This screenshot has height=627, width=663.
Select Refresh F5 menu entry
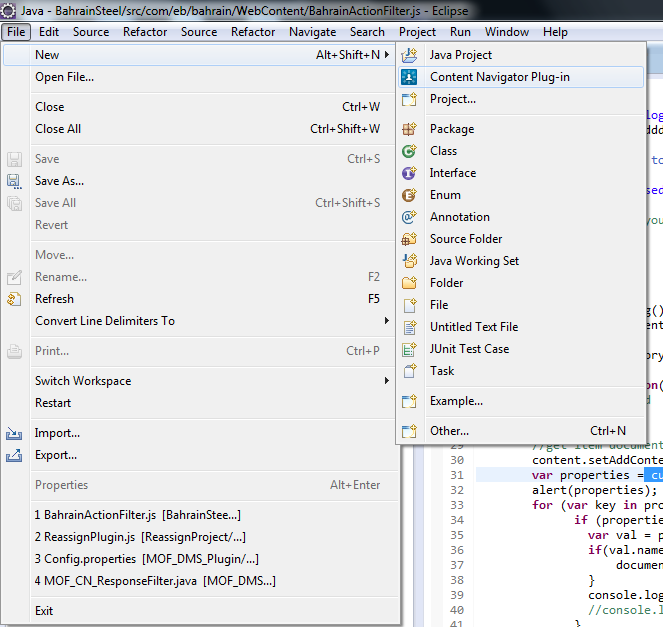[201, 299]
